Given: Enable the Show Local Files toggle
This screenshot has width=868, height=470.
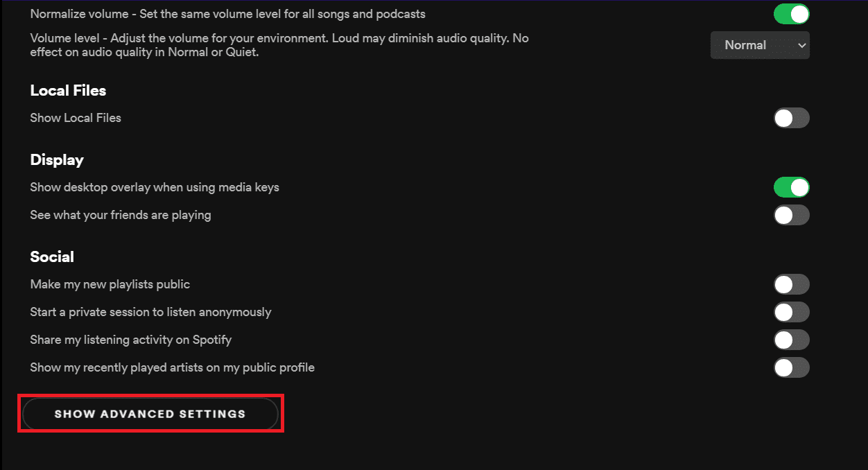Looking at the screenshot, I should point(791,118).
